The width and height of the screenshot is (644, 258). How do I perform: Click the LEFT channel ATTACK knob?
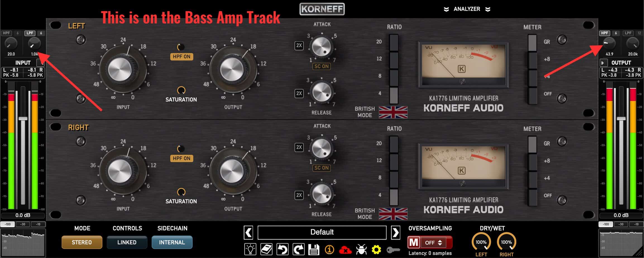322,47
